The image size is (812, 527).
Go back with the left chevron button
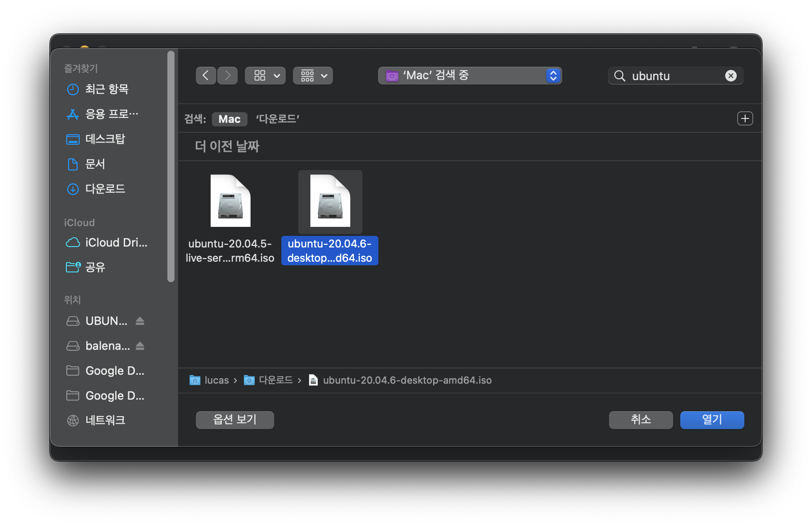click(x=206, y=76)
